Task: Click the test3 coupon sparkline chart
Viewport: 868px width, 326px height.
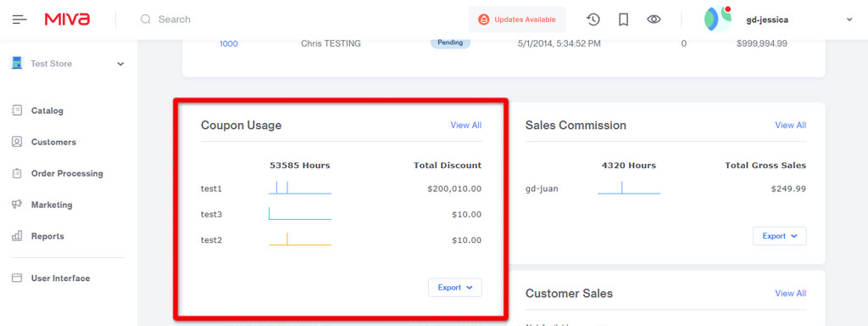Action: pos(300,213)
